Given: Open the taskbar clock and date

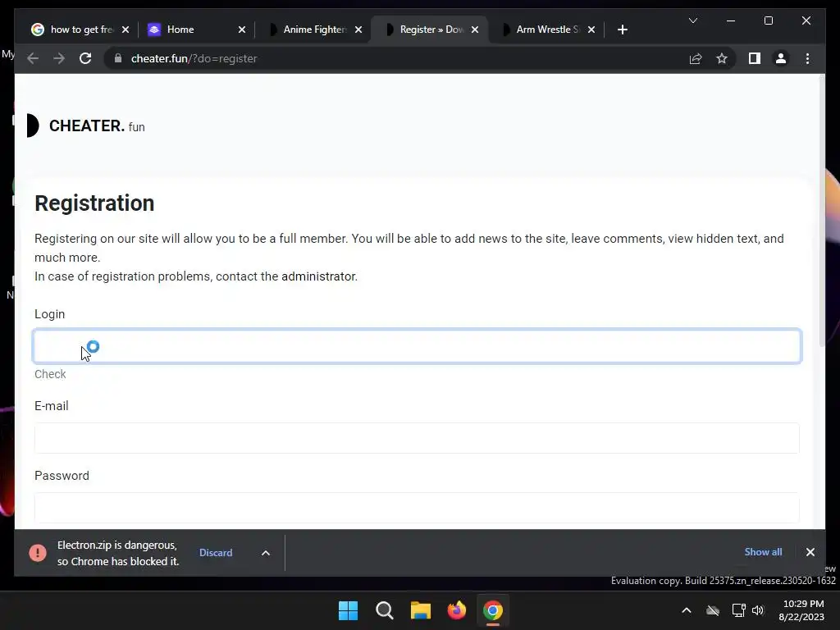Looking at the screenshot, I should coord(802,610).
